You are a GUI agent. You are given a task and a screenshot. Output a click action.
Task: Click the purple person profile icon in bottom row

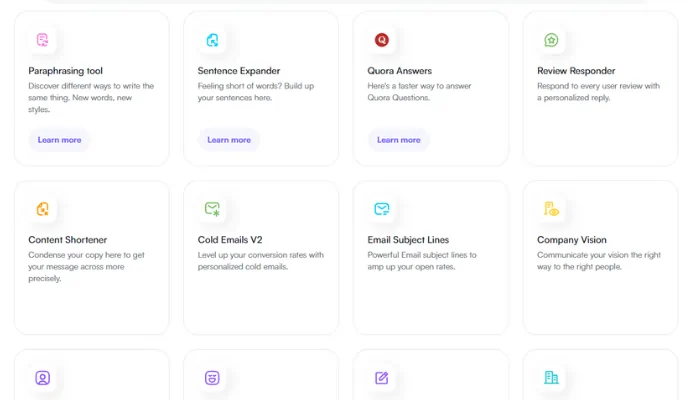pos(42,378)
